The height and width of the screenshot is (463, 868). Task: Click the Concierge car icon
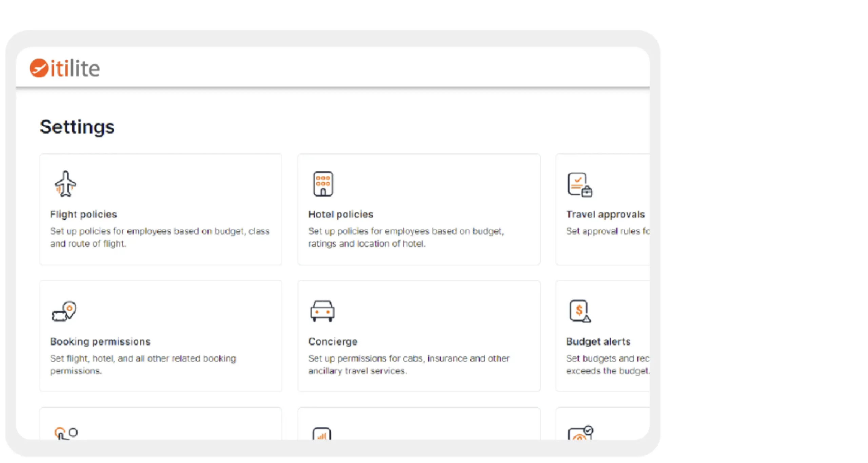tap(322, 311)
